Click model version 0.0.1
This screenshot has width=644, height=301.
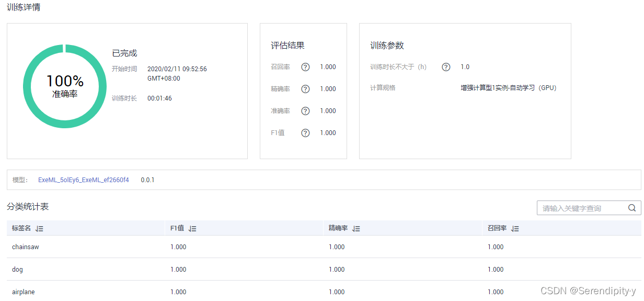(147, 180)
